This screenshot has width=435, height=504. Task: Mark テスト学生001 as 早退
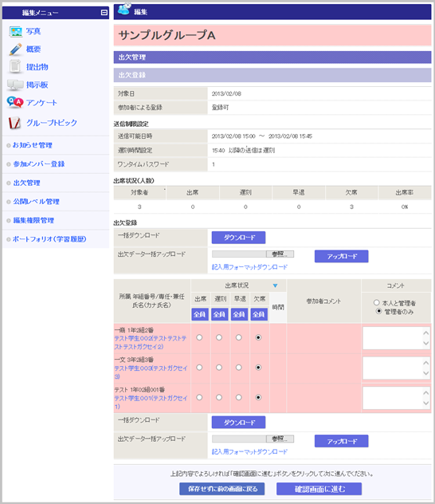(238, 397)
